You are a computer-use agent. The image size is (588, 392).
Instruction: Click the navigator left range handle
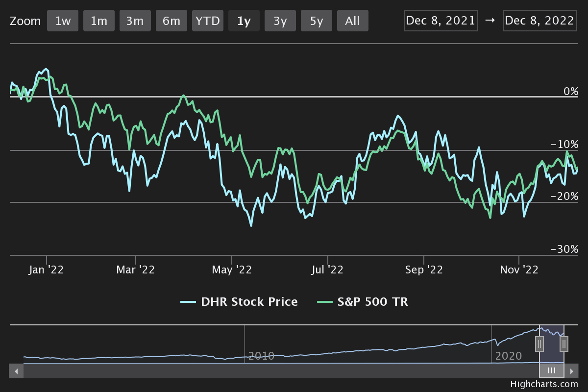click(x=539, y=344)
